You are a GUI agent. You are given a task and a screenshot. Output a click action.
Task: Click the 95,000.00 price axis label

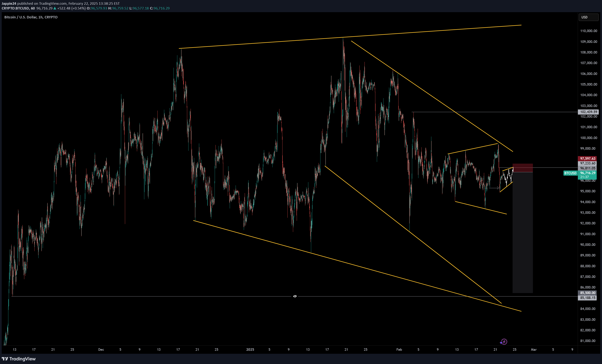[x=588, y=191]
